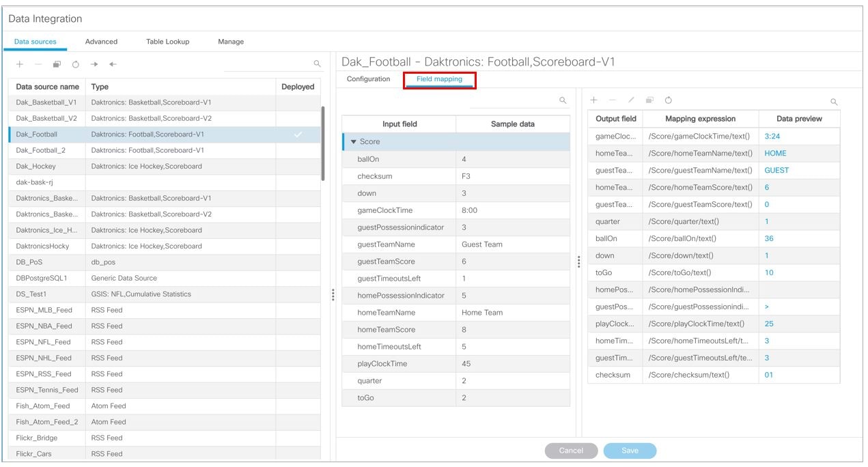Open the Table Lookup tab

pos(167,42)
